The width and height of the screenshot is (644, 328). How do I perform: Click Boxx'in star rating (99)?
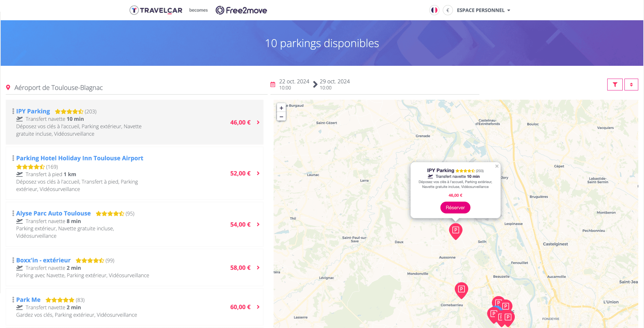tap(90, 261)
